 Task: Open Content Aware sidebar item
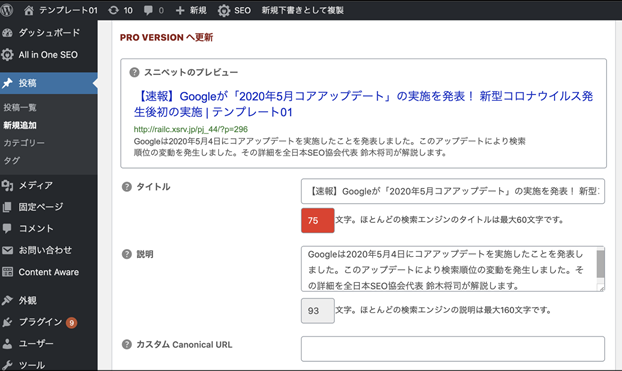tap(48, 272)
